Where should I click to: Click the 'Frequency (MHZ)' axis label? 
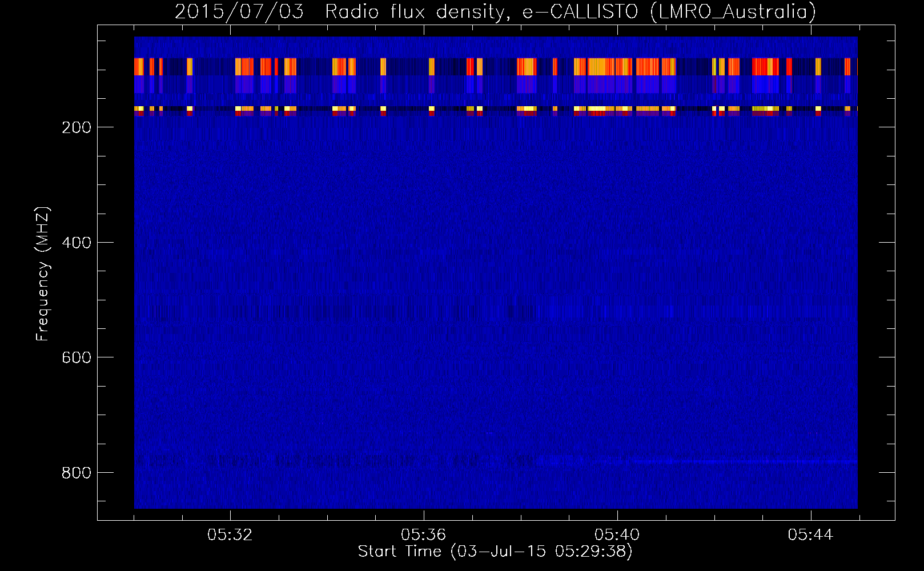tap(43, 274)
